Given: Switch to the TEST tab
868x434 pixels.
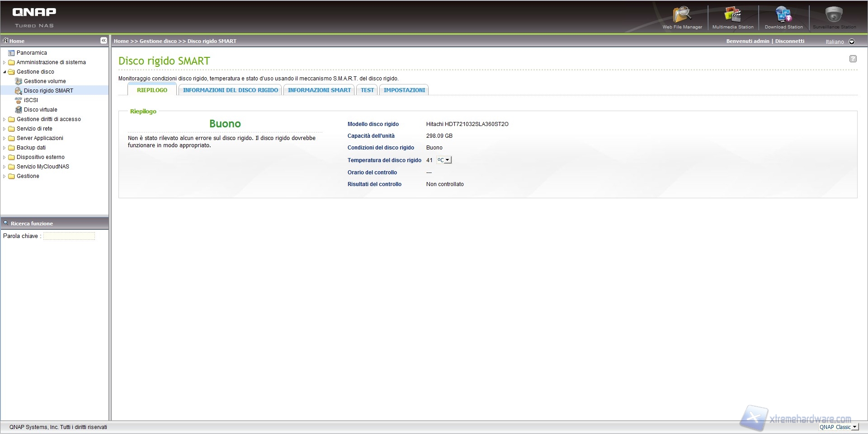Looking at the screenshot, I should [367, 90].
